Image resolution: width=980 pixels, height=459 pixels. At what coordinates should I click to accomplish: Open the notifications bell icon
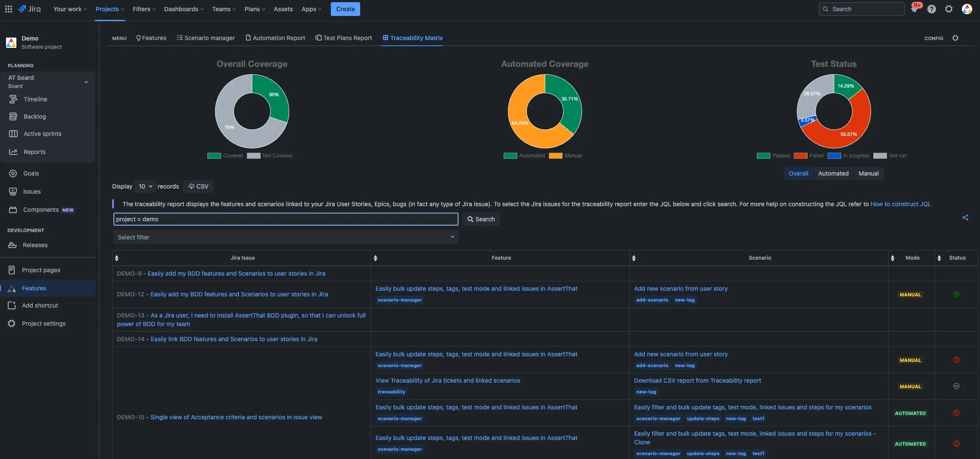914,9
